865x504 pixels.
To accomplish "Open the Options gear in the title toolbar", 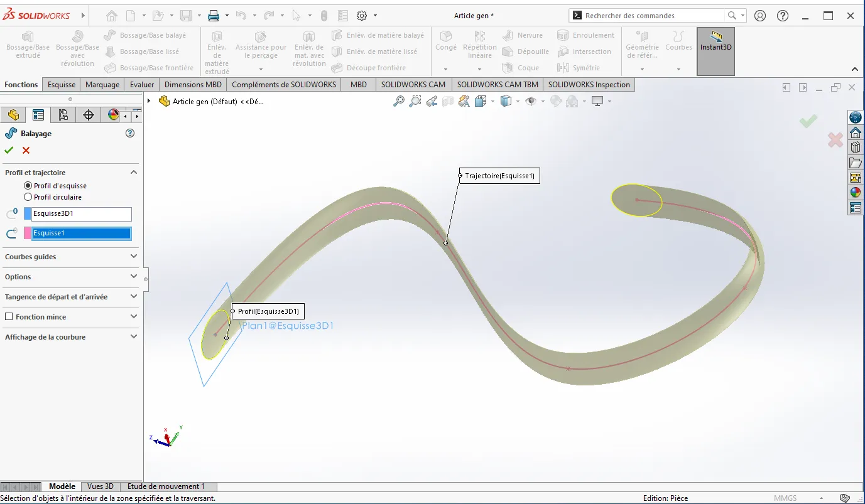I will [362, 16].
